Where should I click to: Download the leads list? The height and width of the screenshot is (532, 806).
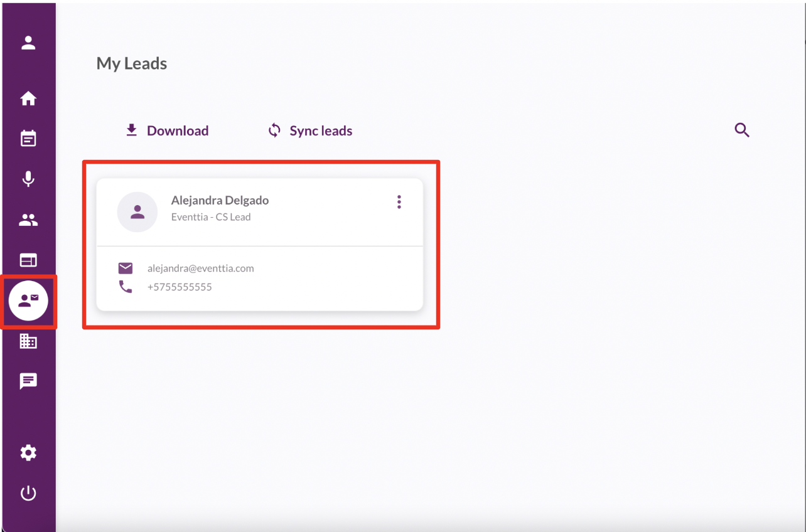click(x=167, y=130)
